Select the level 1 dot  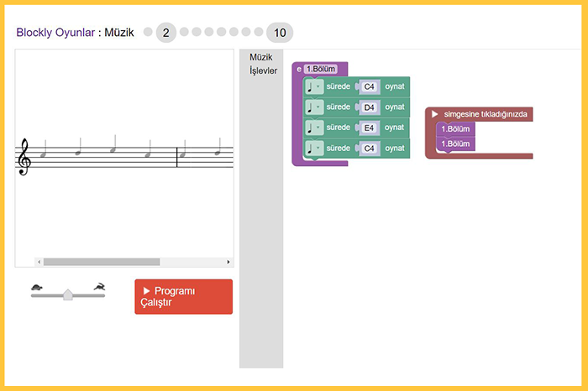[148, 32]
